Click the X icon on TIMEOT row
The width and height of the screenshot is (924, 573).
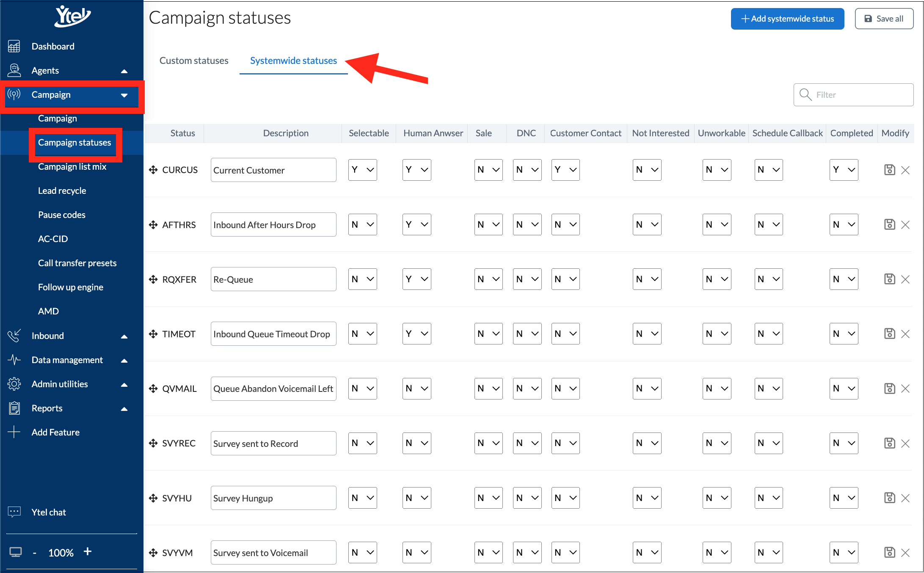pyautogui.click(x=905, y=334)
